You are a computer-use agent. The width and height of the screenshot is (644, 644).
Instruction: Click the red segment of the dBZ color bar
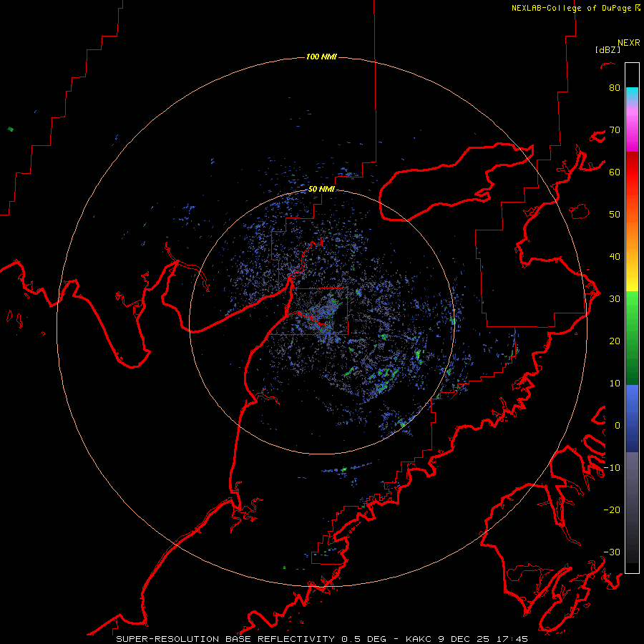[632, 172]
